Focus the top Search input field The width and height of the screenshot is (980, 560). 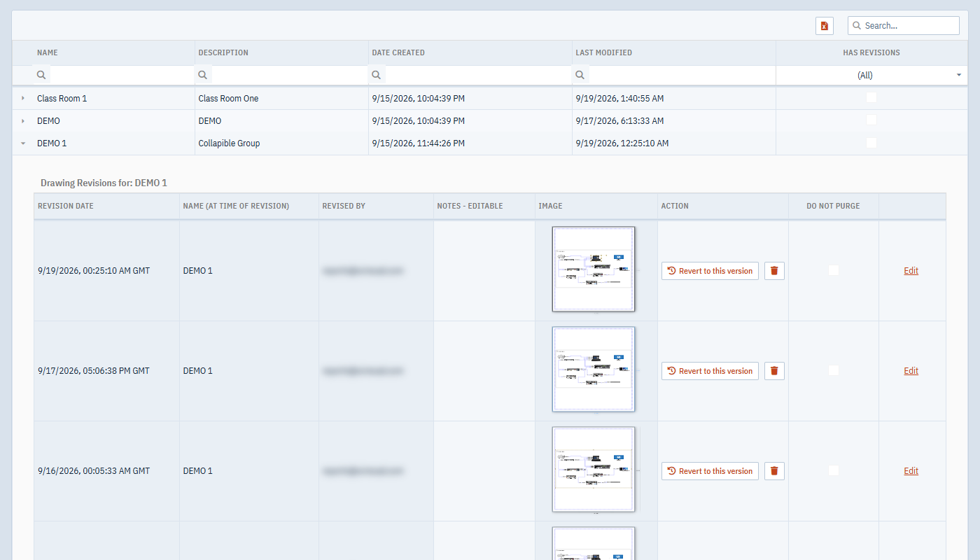904,26
